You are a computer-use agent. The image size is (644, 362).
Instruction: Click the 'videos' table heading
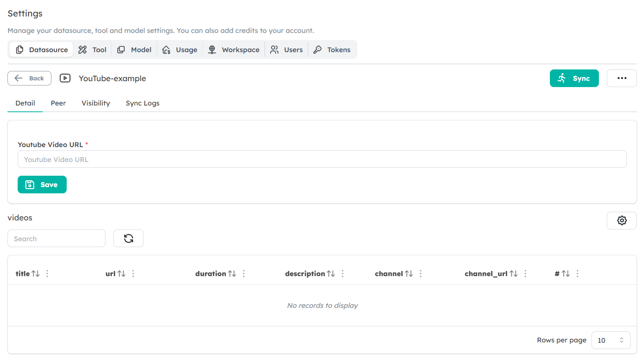[x=20, y=218]
